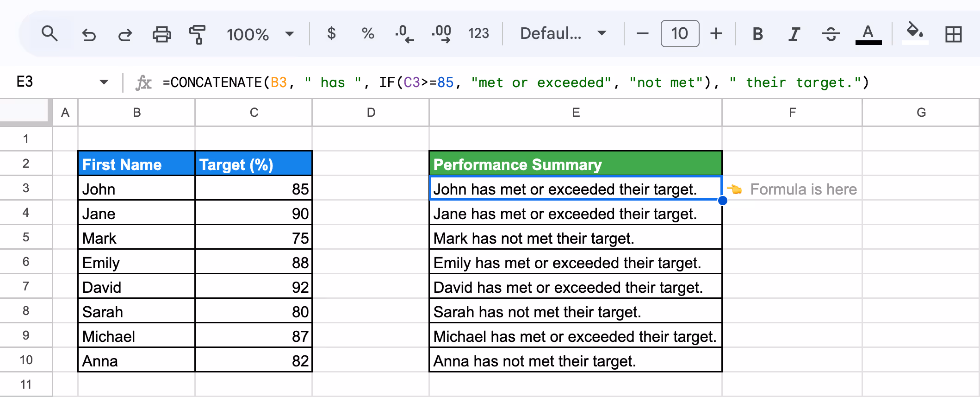Open the borders tool

pos(953,34)
